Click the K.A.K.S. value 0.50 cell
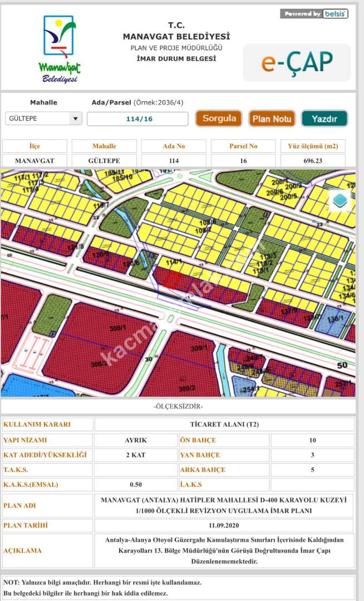 (x=136, y=485)
